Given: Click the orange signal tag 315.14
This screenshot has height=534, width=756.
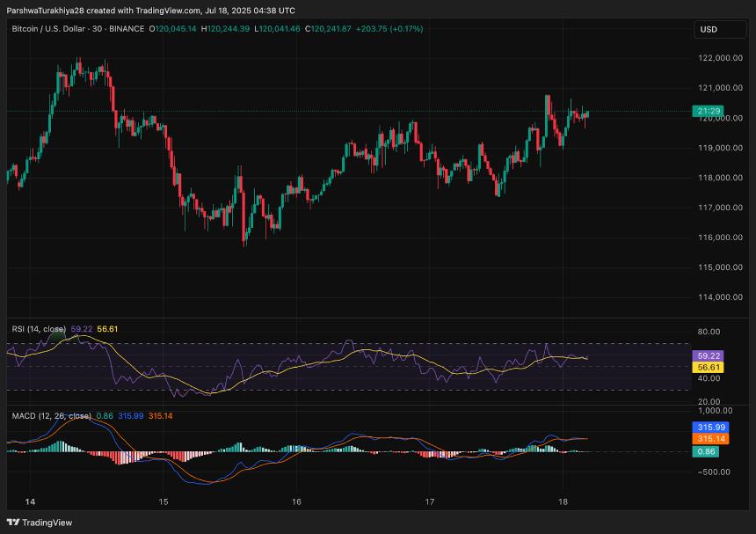Looking at the screenshot, I should [x=710, y=439].
